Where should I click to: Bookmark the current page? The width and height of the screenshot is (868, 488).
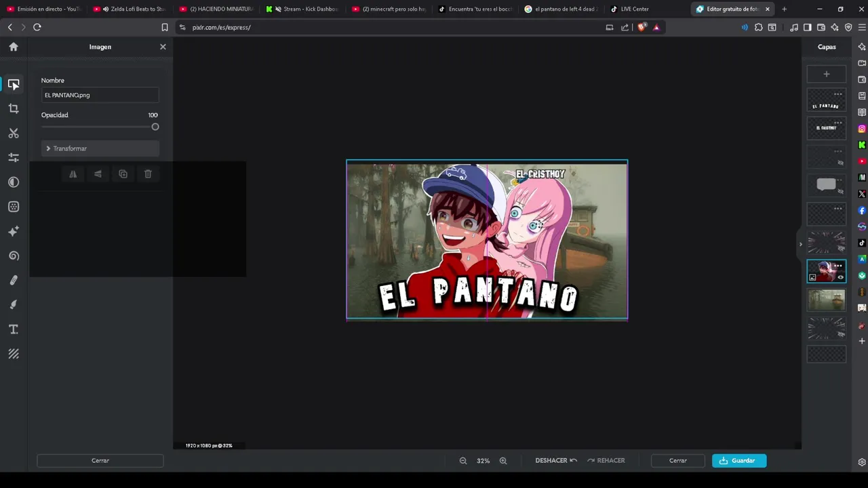tap(165, 27)
